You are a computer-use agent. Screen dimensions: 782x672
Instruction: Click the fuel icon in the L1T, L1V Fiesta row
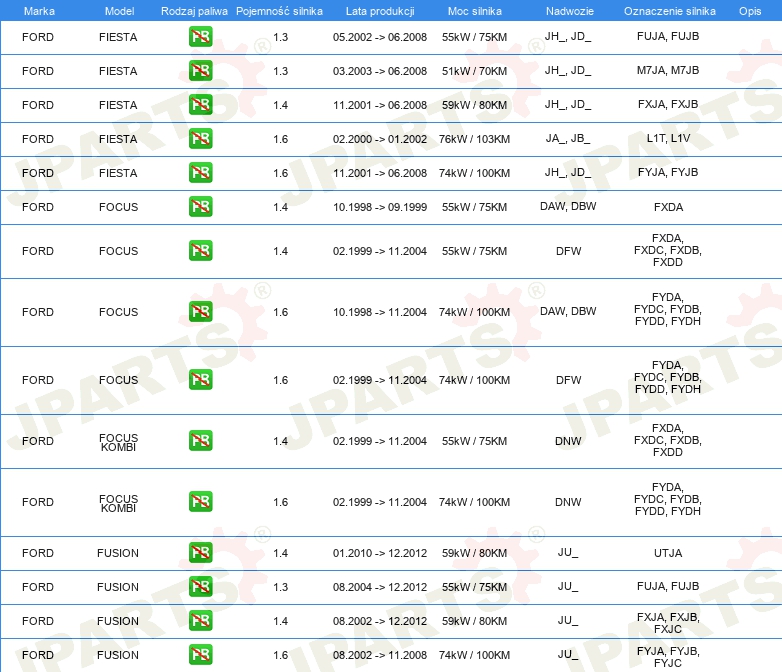tap(200, 138)
